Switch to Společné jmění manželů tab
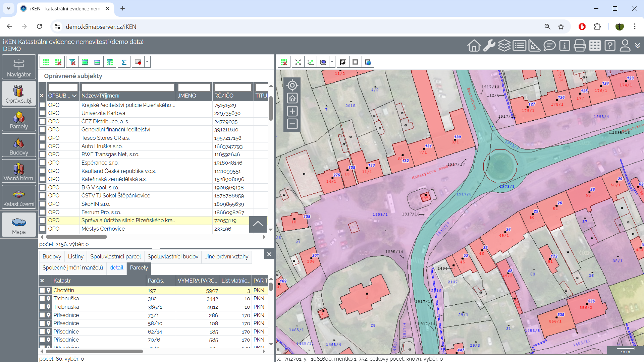The height and width of the screenshot is (362, 644). coord(73,267)
